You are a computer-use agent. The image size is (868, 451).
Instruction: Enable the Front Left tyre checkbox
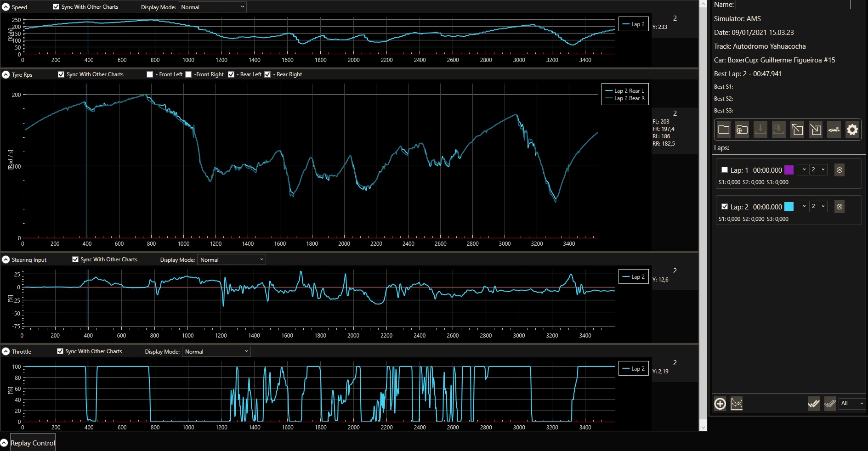(150, 74)
